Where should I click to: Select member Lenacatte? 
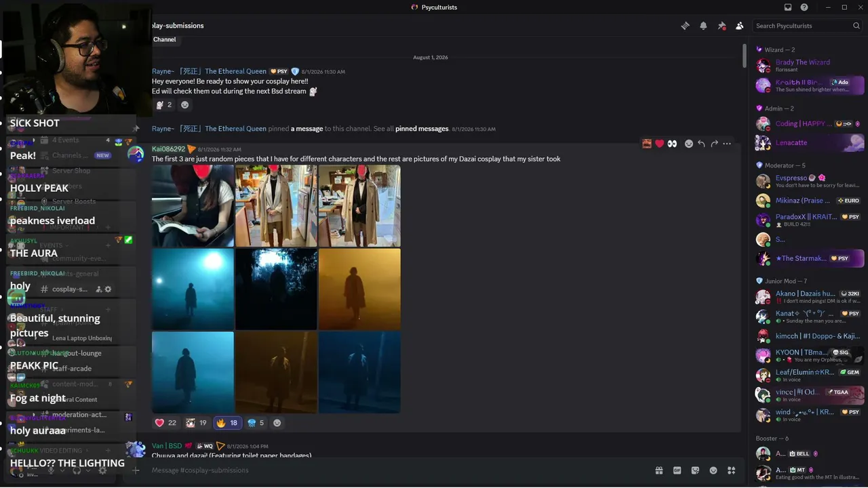coord(810,143)
